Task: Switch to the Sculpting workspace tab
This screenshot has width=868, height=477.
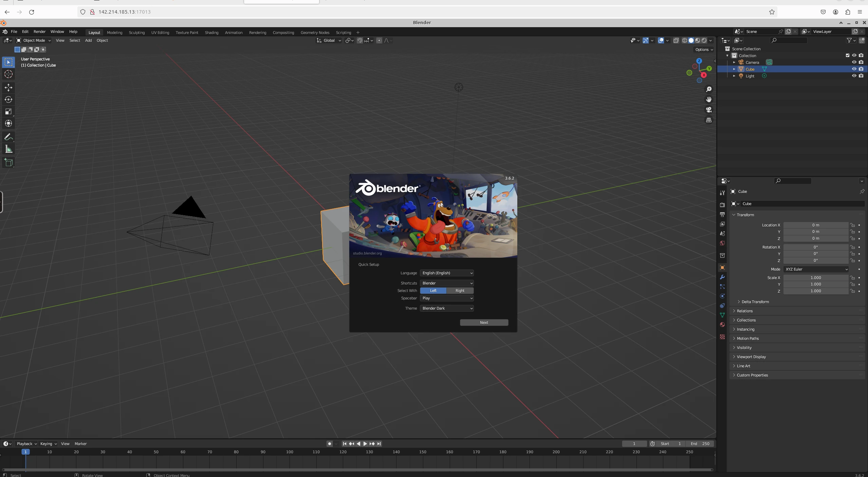Action: coord(137,33)
